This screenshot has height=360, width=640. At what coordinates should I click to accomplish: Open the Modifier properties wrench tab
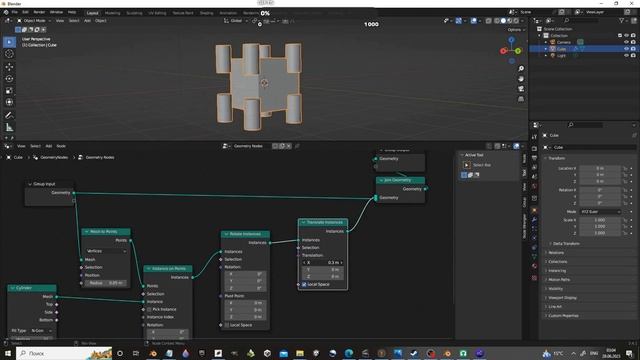point(534,220)
